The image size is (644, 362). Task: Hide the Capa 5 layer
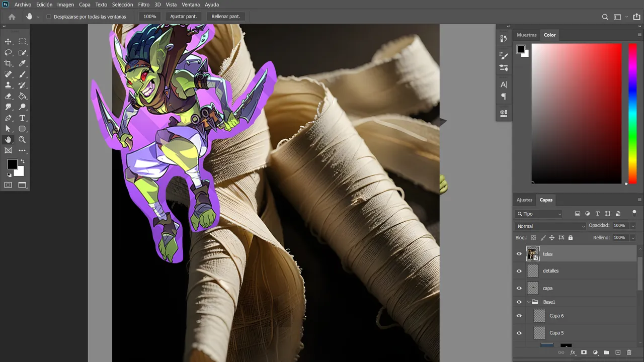[519, 333]
